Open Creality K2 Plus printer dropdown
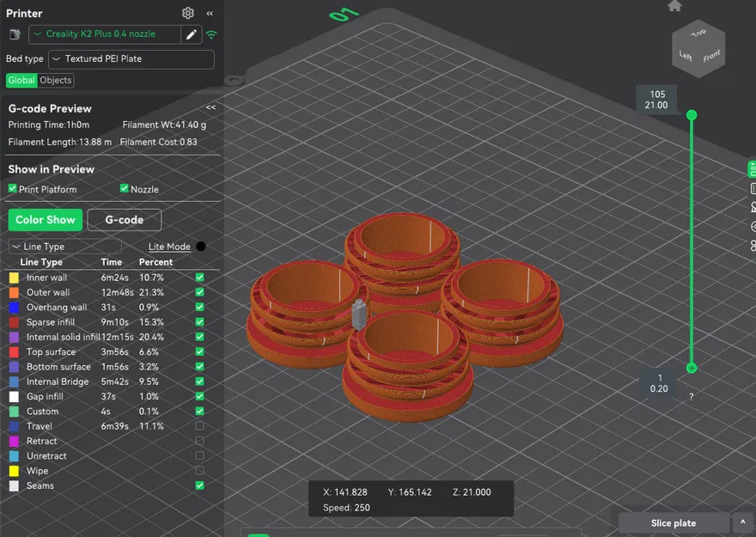This screenshot has height=537, width=756. (x=105, y=34)
